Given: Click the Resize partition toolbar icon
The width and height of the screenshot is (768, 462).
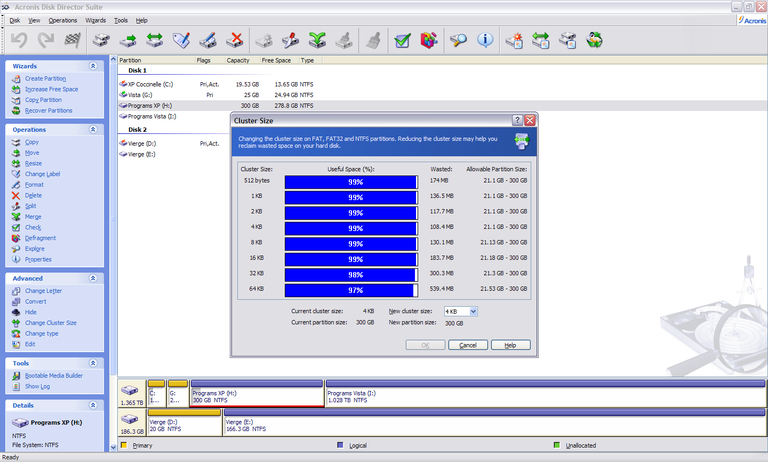Looking at the screenshot, I should pyautogui.click(x=154, y=40).
